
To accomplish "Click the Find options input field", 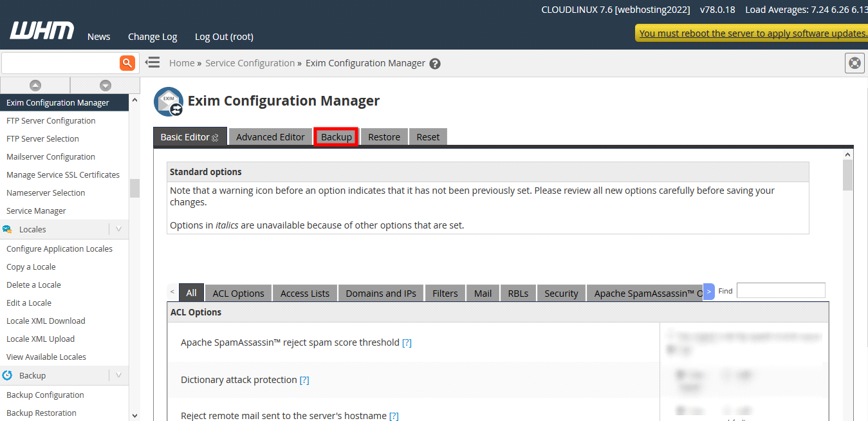I will click(x=780, y=291).
